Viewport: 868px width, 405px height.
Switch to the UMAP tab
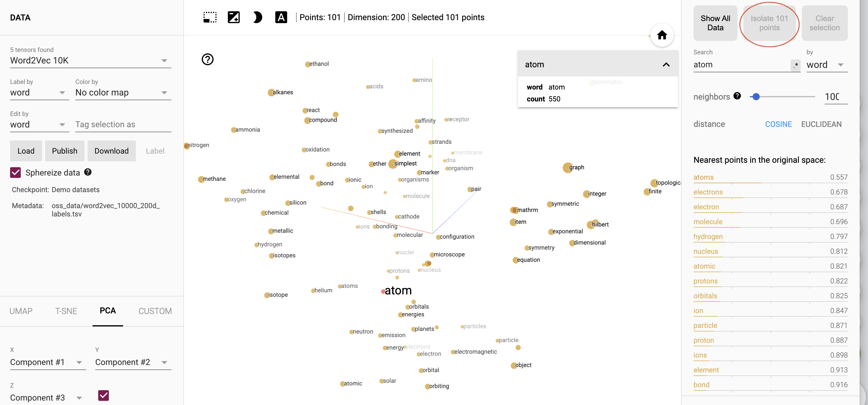pyautogui.click(x=21, y=311)
